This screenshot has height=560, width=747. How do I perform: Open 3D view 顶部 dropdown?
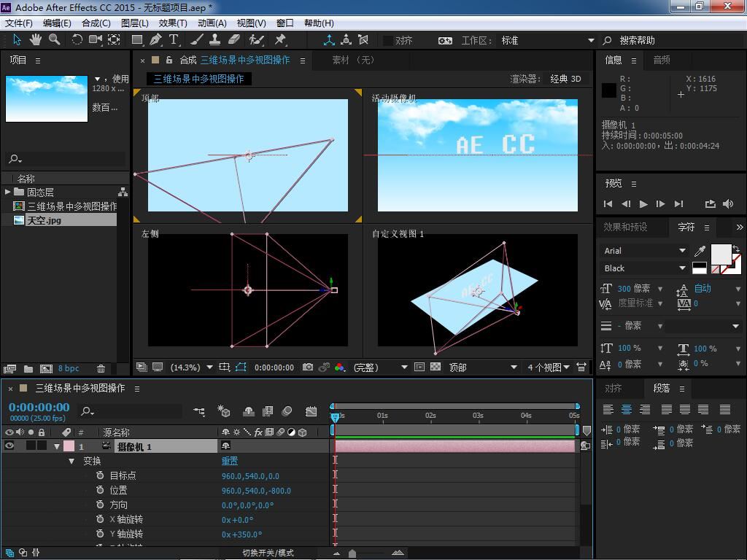(483, 367)
